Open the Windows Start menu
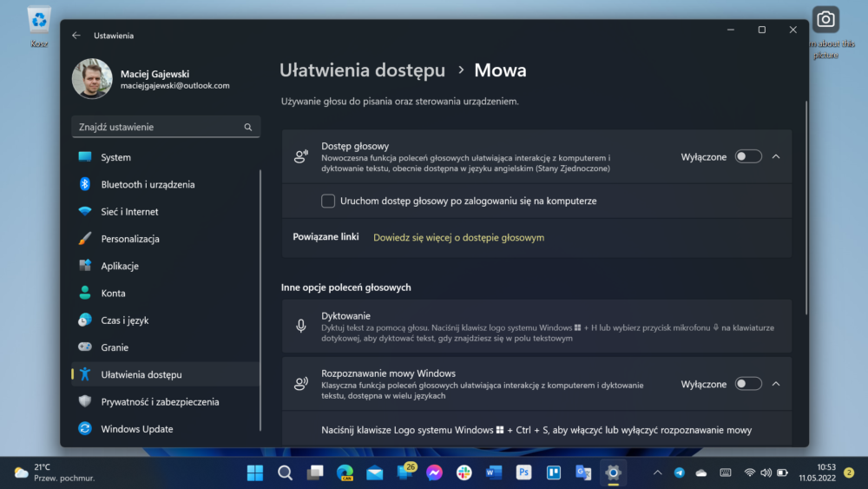Image resolution: width=868 pixels, height=489 pixels. (x=255, y=473)
